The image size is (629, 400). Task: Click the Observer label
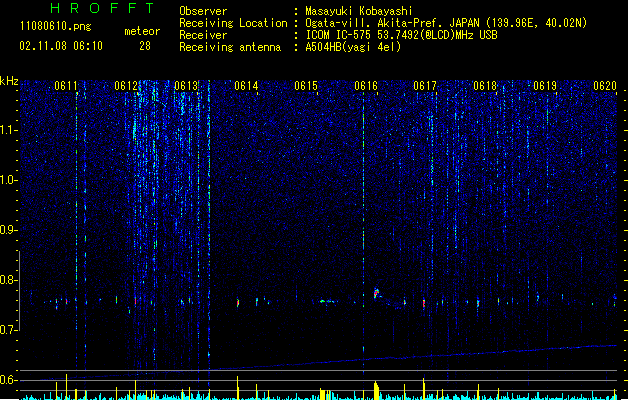pos(203,11)
